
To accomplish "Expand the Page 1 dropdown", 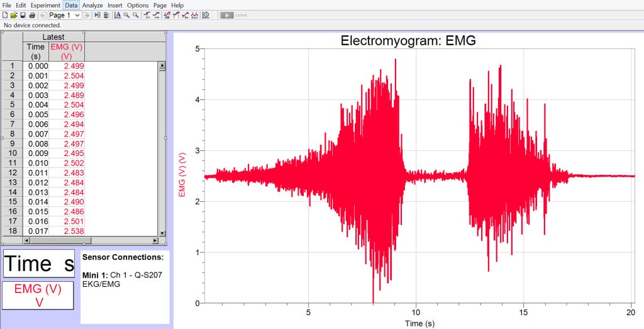I will pos(77,15).
